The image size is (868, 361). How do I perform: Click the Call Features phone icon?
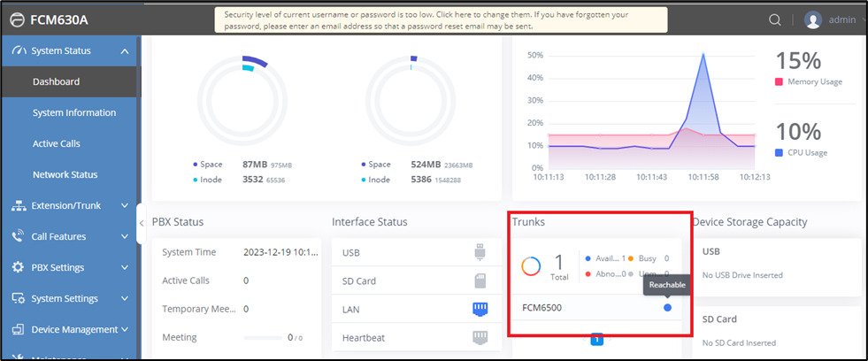click(19, 236)
